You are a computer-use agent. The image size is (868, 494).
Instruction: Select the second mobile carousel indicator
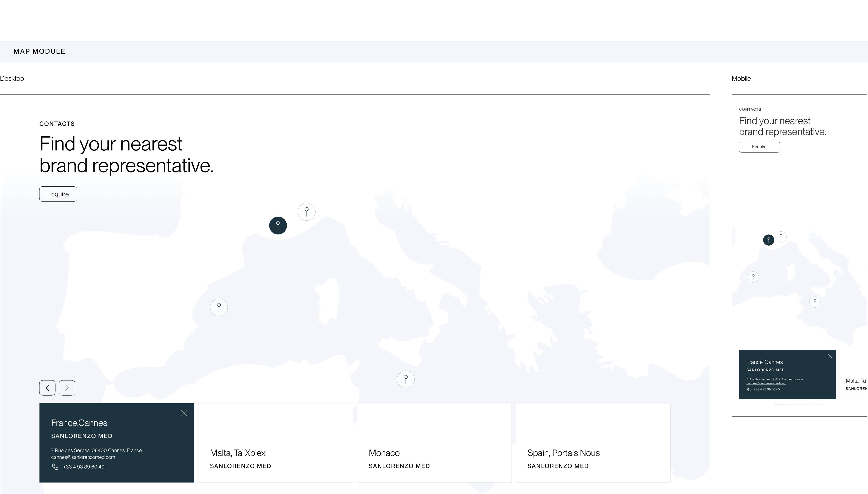coord(793,404)
